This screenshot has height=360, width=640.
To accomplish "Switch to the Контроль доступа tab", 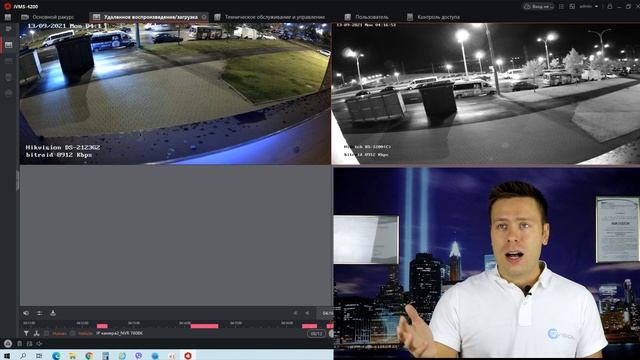I will tap(433, 17).
